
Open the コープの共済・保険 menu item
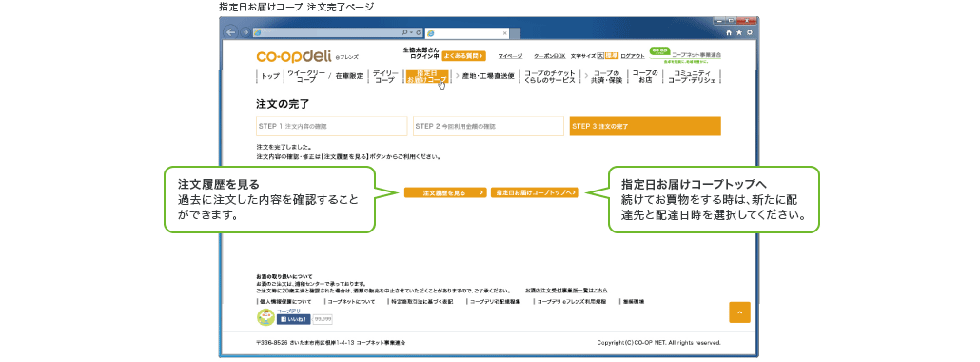606,76
